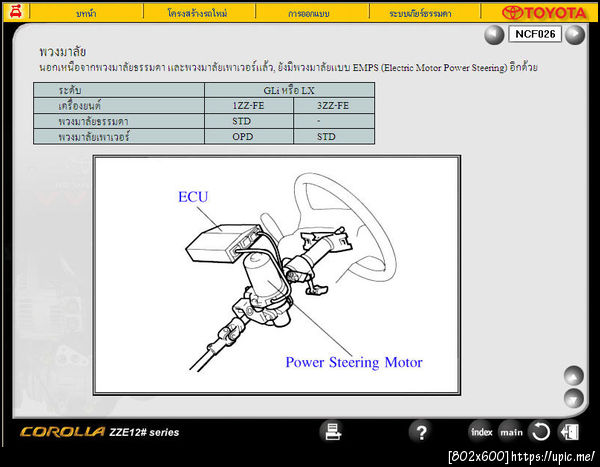Click the Toyota logo
Screen dimensions: 600x467
[544, 13]
